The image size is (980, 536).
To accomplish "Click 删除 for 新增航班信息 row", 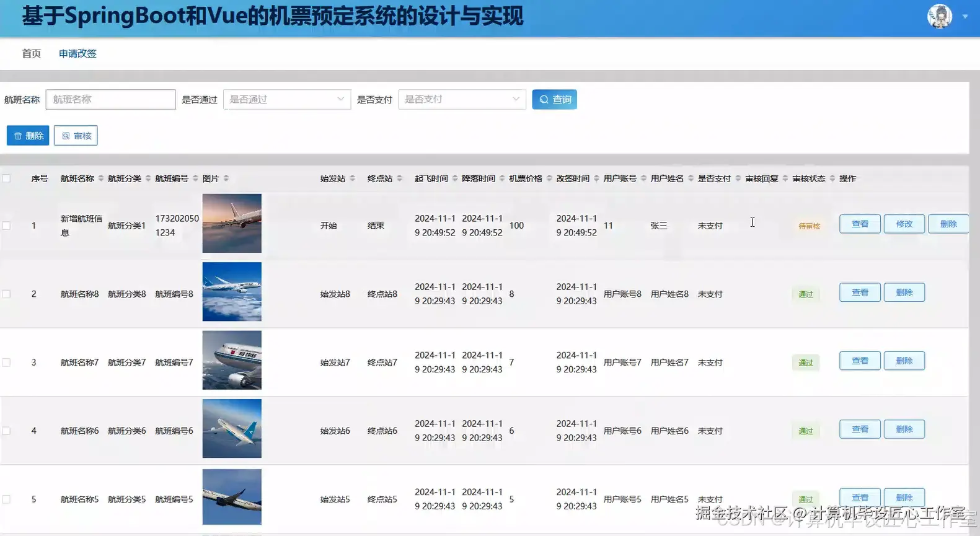I will [948, 224].
